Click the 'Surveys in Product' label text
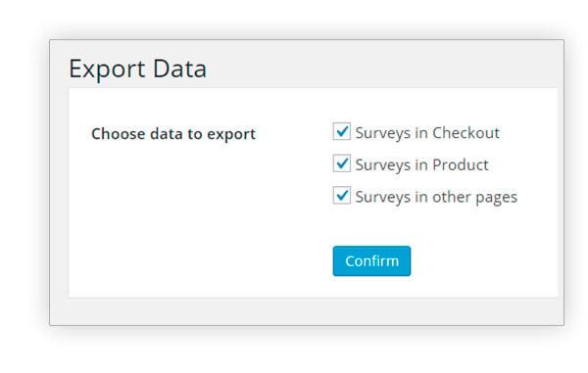588x373 pixels. 421,164
